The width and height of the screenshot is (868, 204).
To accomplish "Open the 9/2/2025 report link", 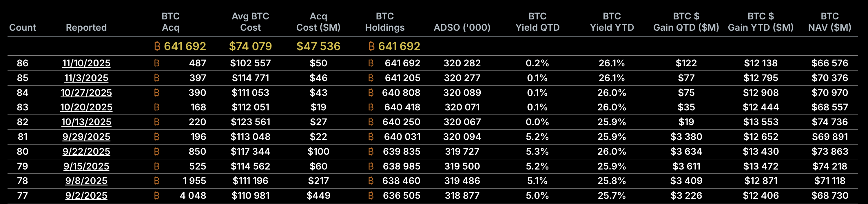I will tap(86, 196).
